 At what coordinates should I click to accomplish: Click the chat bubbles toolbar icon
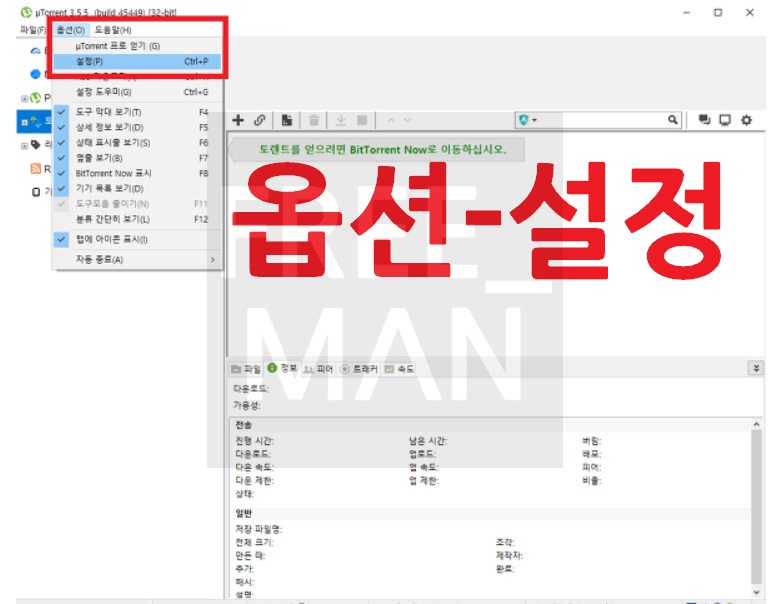click(704, 120)
